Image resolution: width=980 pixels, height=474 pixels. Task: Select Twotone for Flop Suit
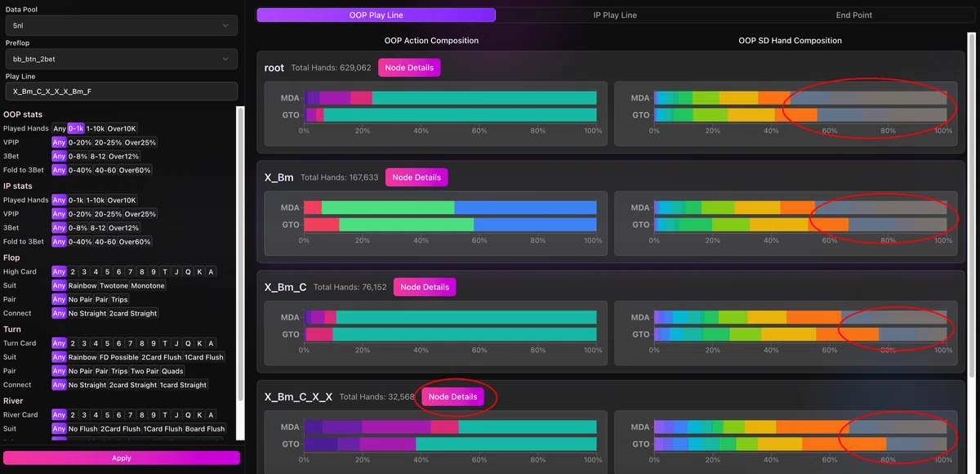click(x=114, y=286)
